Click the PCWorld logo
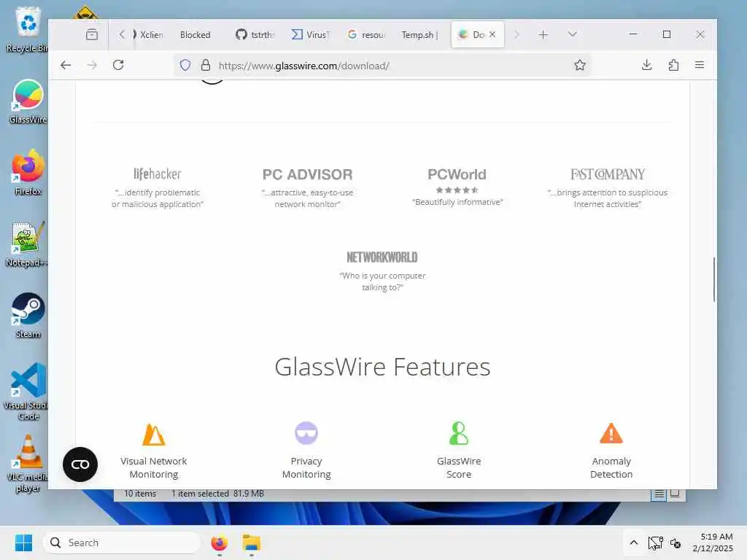Screen dimensions: 747x560 [x=457, y=174]
